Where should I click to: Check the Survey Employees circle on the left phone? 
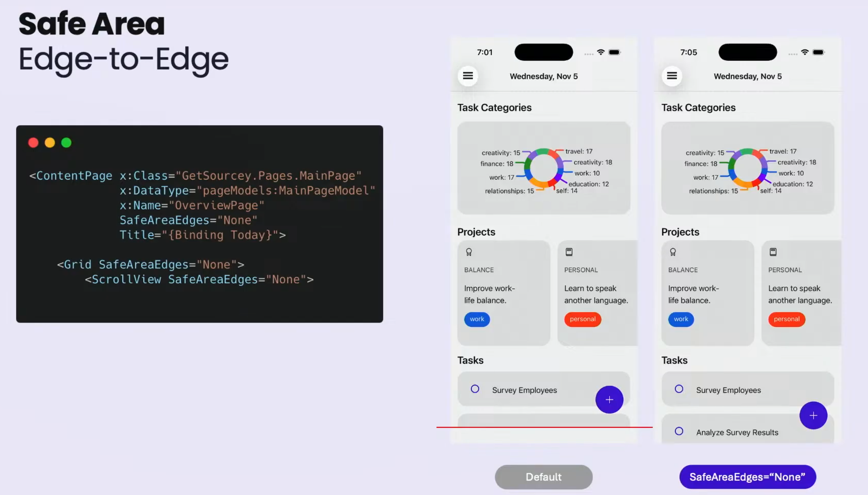475,389
